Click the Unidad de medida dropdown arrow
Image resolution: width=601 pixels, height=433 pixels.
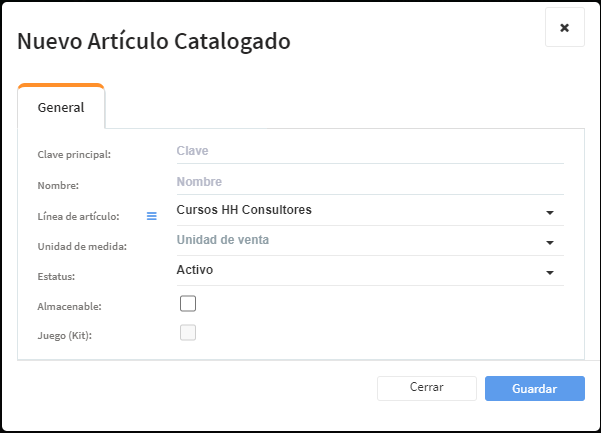[x=550, y=243]
